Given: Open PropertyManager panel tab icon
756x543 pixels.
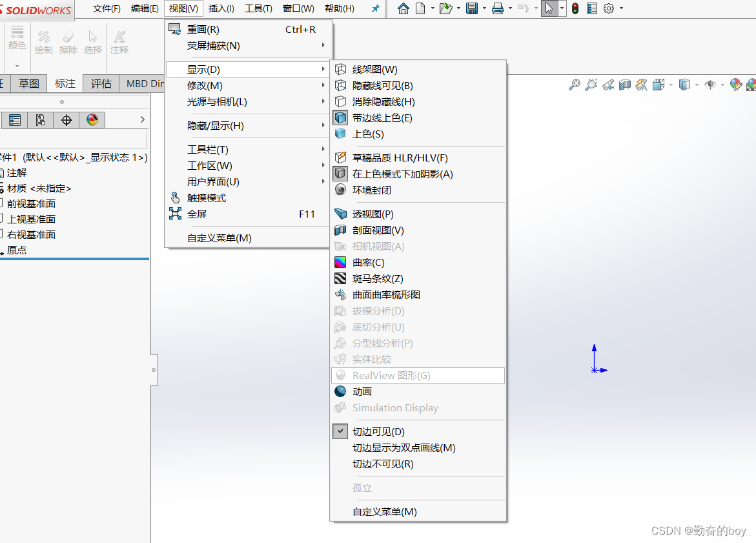Looking at the screenshot, I should (x=15, y=120).
